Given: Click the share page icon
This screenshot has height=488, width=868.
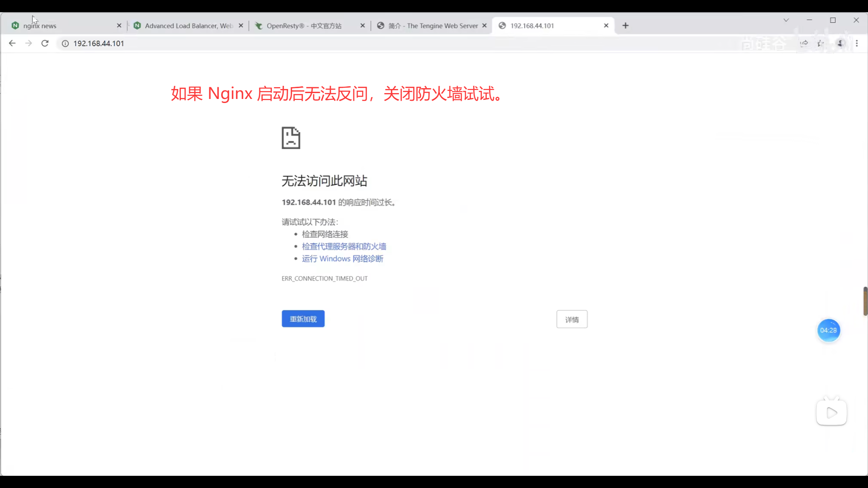Looking at the screenshot, I should (x=804, y=43).
